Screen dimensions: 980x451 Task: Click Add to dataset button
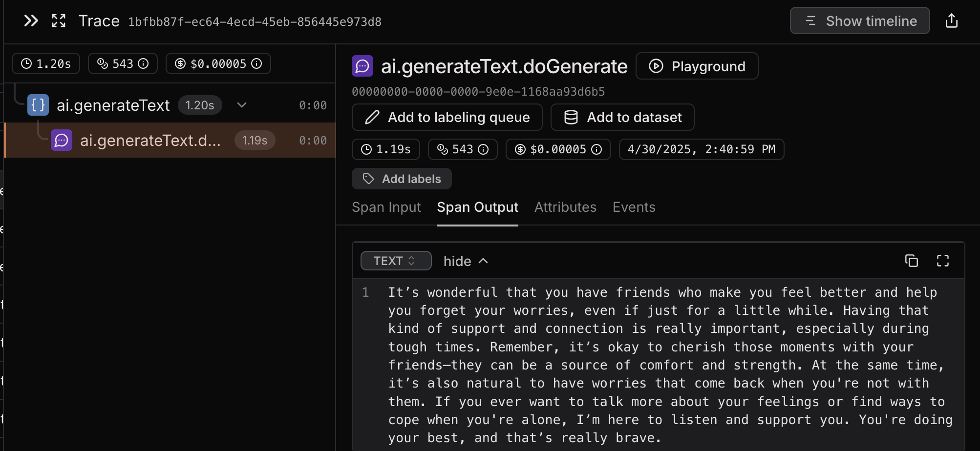622,117
